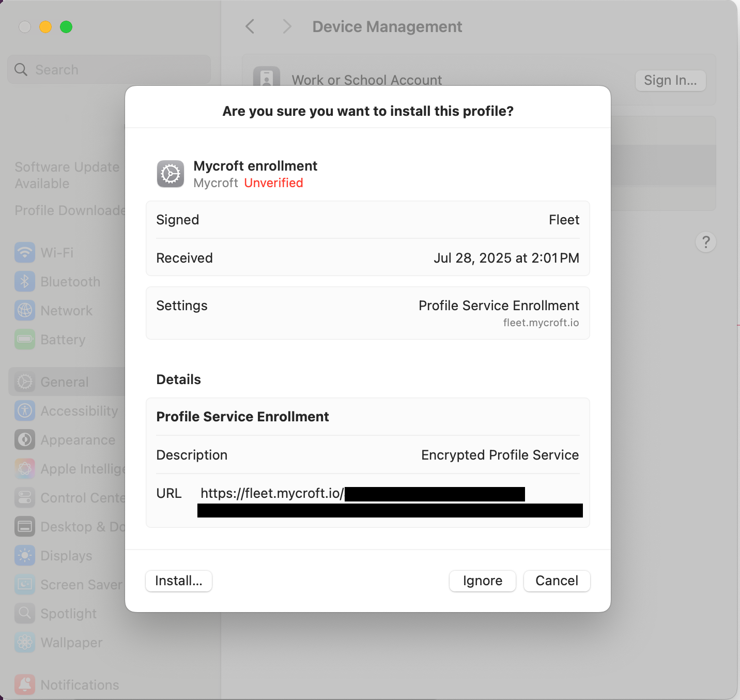Screen dimensions: 740x700
Task: Open the Appearance sidebar icon
Action: coord(25,440)
